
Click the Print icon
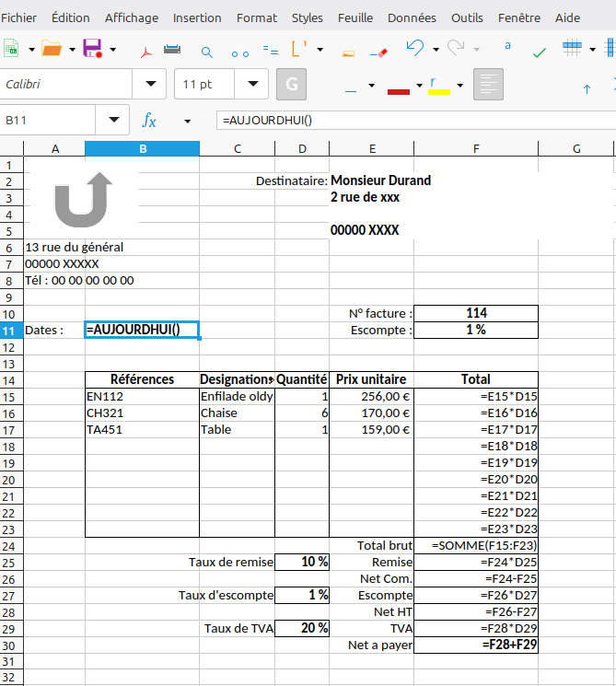pyautogui.click(x=172, y=49)
